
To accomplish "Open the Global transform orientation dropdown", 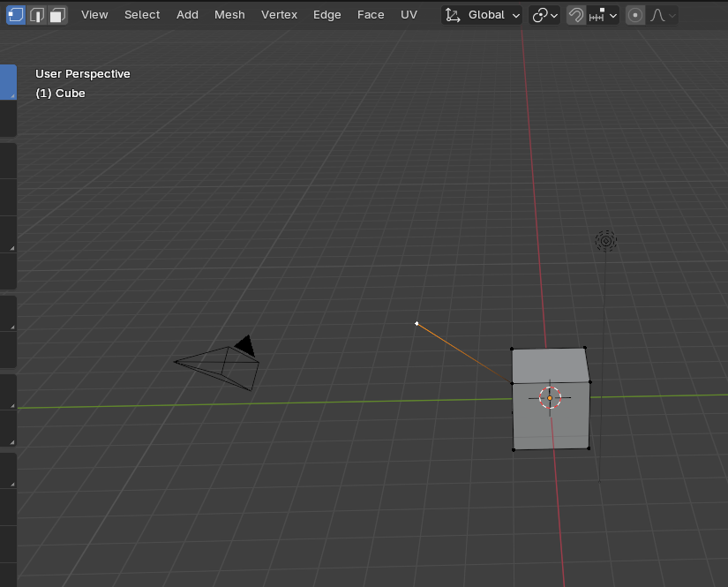I will pos(482,15).
